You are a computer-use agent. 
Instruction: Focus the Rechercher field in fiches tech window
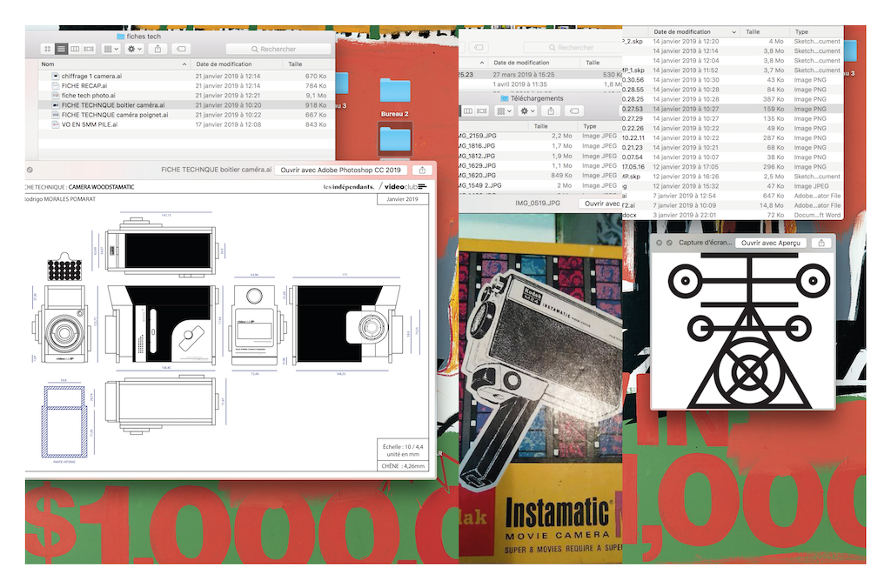pos(278,49)
